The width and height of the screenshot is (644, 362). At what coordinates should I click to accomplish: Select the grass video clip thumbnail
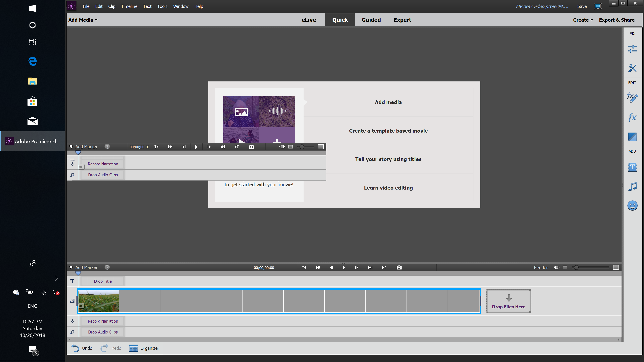99,301
